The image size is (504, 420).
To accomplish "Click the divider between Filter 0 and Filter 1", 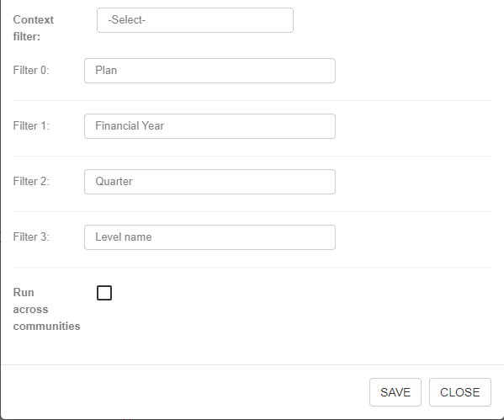I will (252, 101).
